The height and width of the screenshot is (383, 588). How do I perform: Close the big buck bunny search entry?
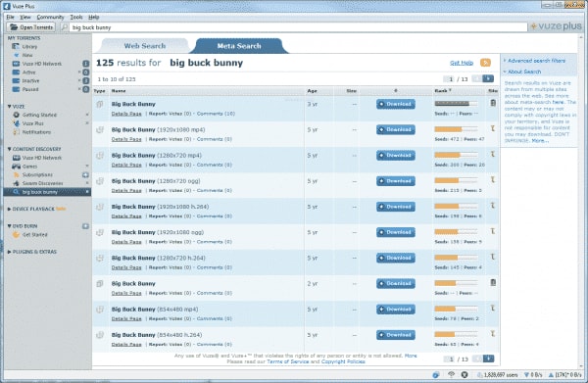(87, 192)
